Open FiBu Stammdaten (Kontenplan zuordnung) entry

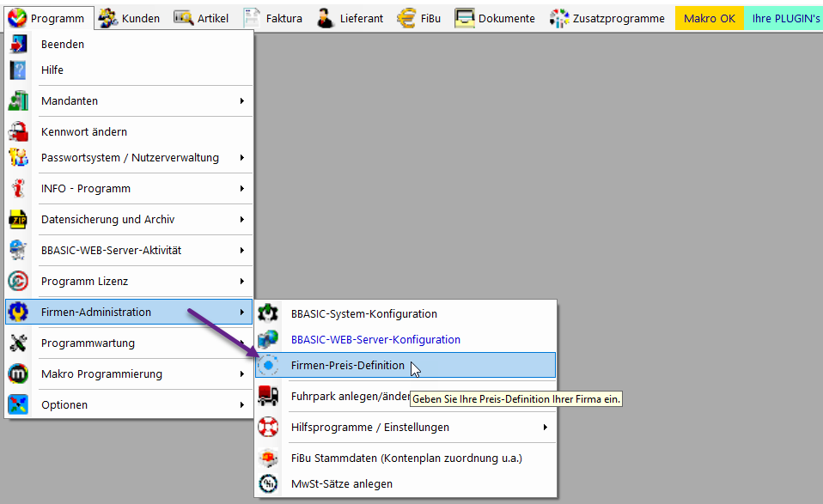pyautogui.click(x=405, y=458)
